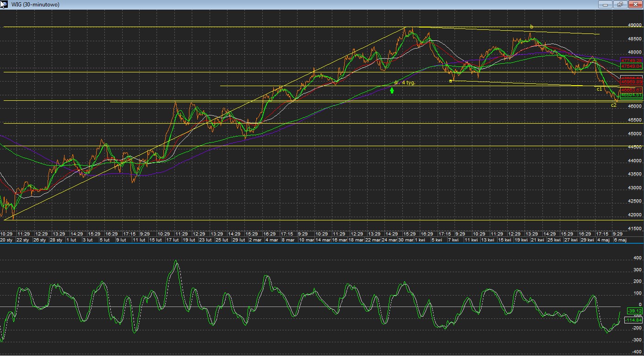Select the yellow 'b' wave label
The height and width of the screenshot is (356, 644).
pos(531,27)
